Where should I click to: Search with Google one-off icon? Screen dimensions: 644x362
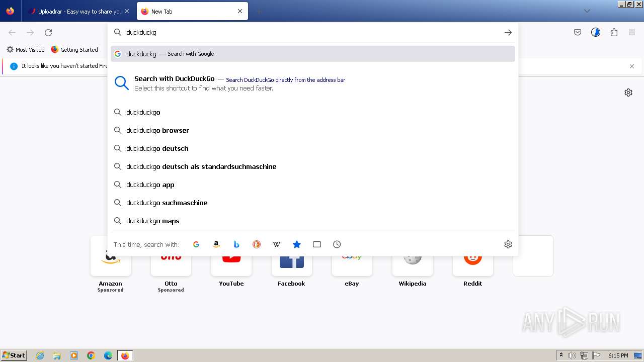pos(196,244)
